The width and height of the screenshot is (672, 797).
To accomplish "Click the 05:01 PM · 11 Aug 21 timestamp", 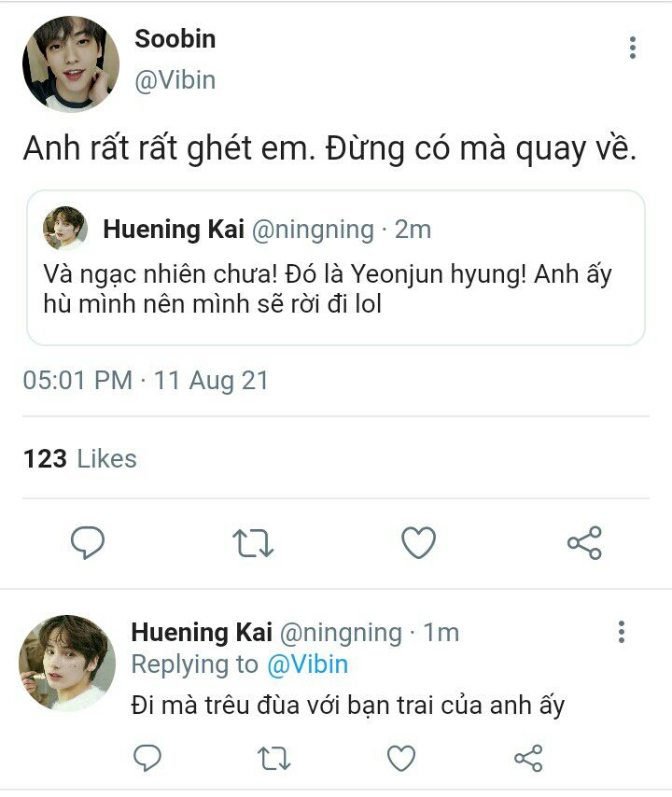I will point(146,380).
